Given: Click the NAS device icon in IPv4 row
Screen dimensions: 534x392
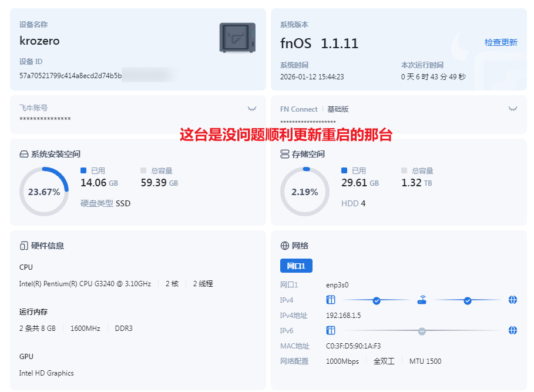Looking at the screenshot, I should (331, 300).
